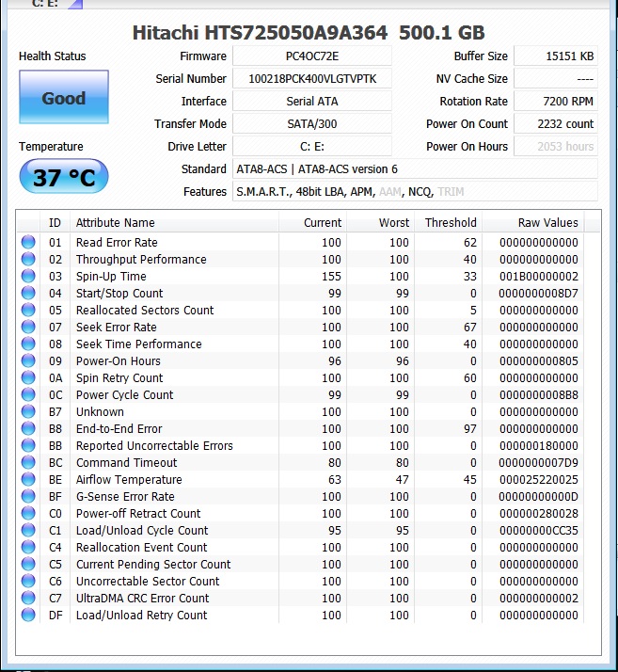Screen dimensions: 618x672
Task: Select the G-Sense Error Rate attribute name
Action: pos(125,497)
